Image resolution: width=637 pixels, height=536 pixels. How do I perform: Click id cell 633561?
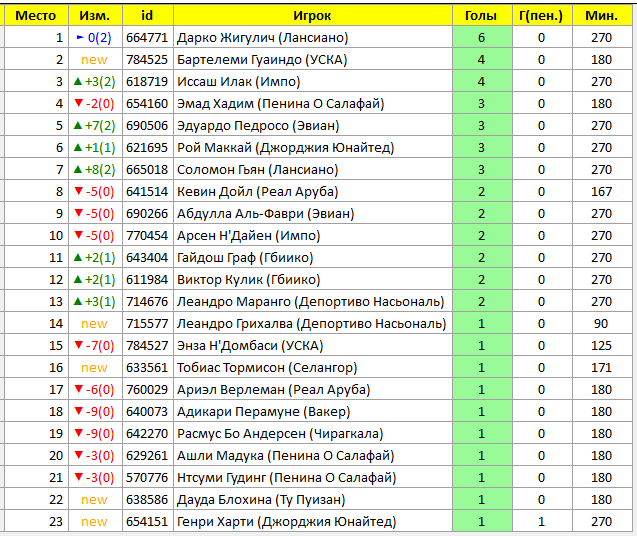pos(147,367)
